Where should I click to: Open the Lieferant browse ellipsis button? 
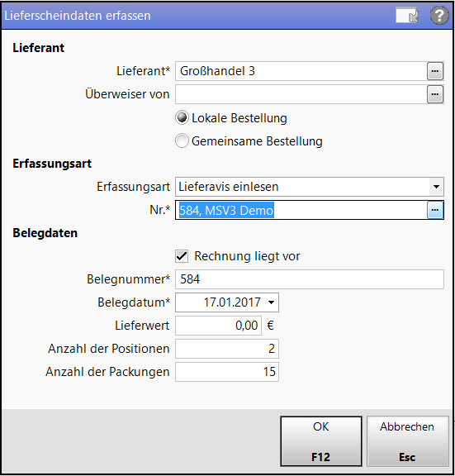pyautogui.click(x=435, y=71)
